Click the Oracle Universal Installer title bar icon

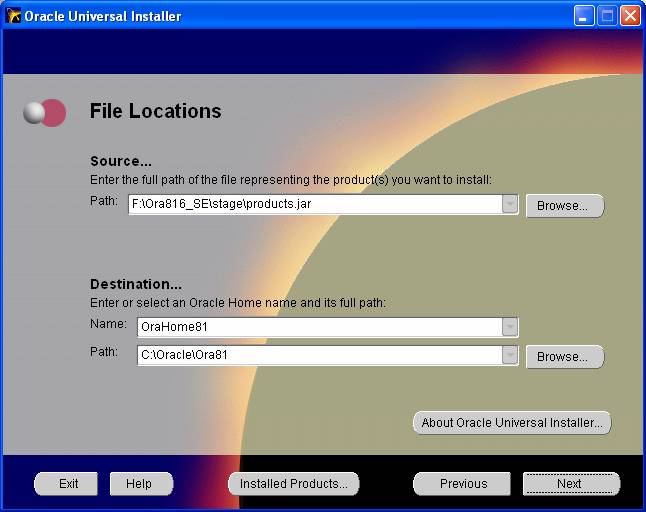tap(13, 16)
